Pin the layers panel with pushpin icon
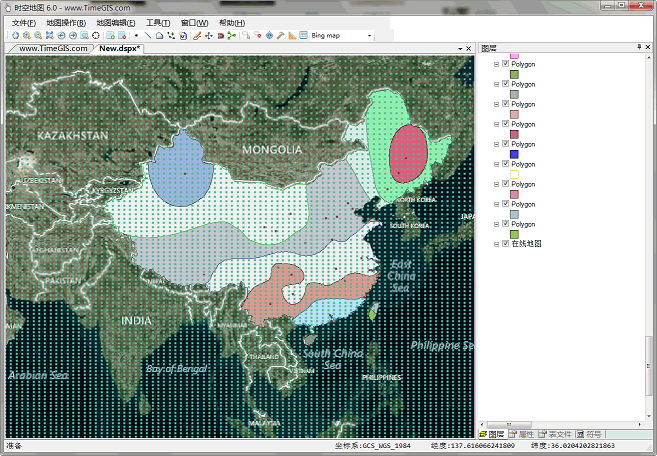Image resolution: width=657 pixels, height=456 pixels. [x=639, y=47]
